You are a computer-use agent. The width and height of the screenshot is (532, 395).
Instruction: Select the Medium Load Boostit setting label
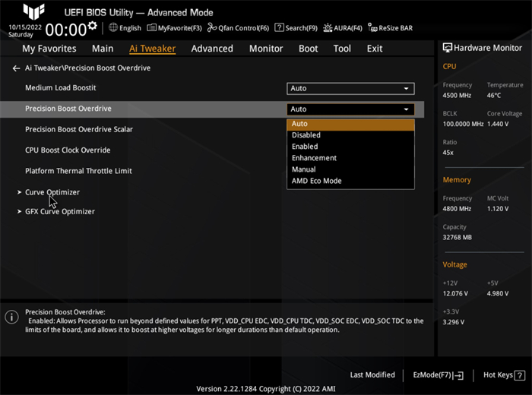[60, 88]
